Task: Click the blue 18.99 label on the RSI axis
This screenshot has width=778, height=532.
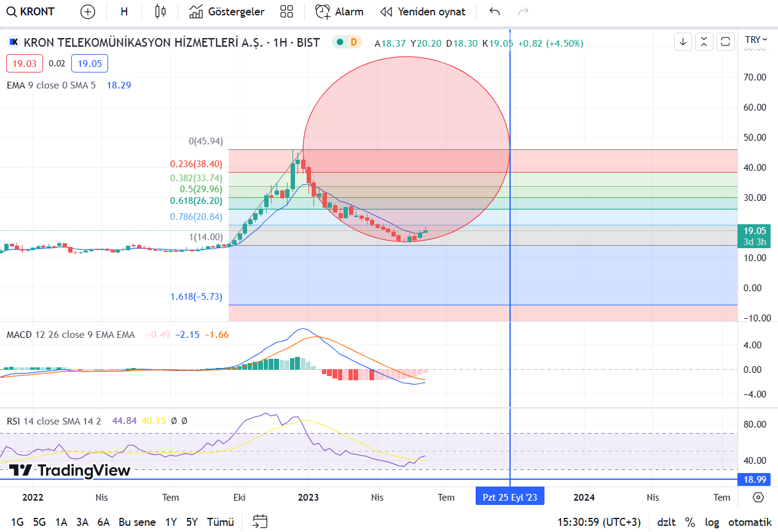Action: pyautogui.click(x=755, y=479)
